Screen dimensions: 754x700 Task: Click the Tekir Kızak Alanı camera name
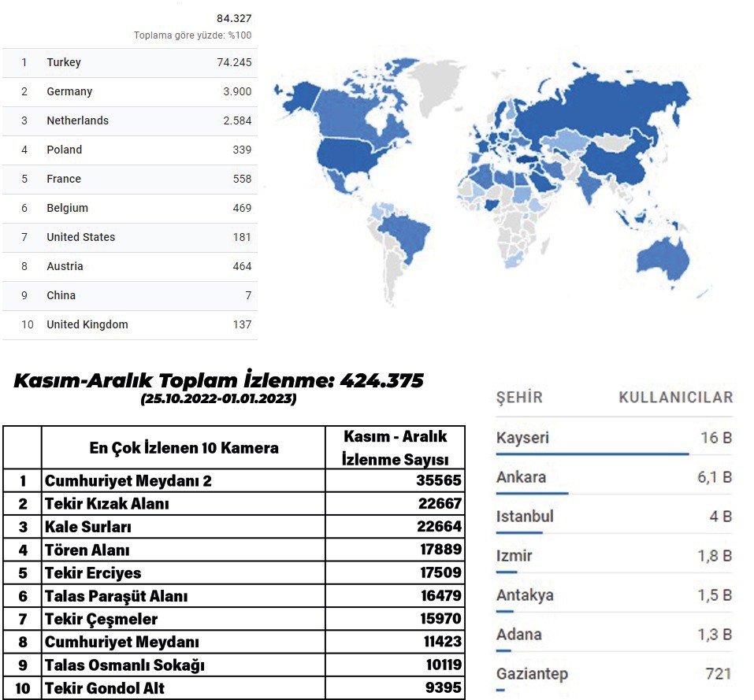click(107, 504)
